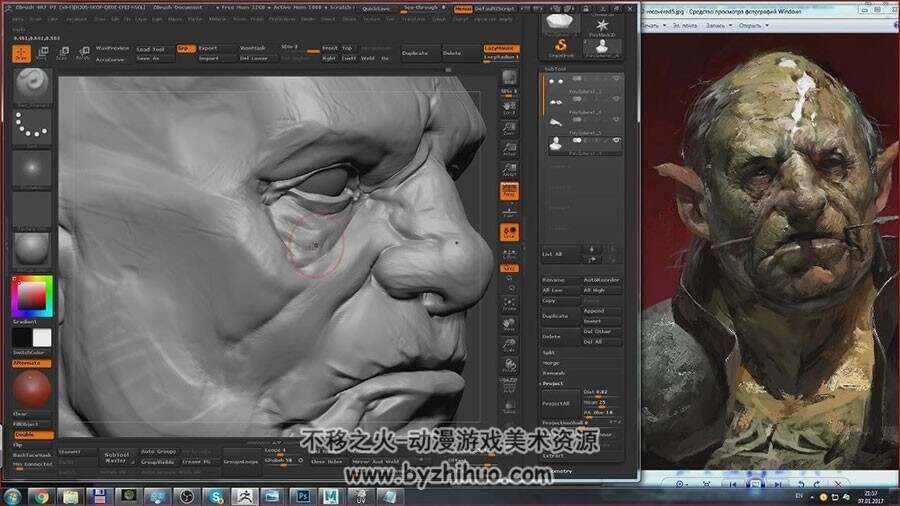Screen dimensions: 900x506
Task: Click the Transp transparency icon
Action: pyautogui.click(x=509, y=407)
